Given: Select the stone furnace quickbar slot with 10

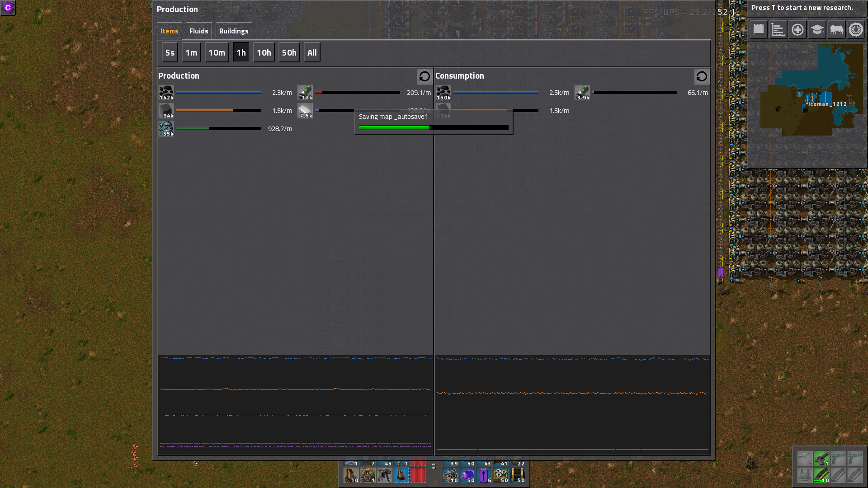Looking at the screenshot, I should point(351,475).
